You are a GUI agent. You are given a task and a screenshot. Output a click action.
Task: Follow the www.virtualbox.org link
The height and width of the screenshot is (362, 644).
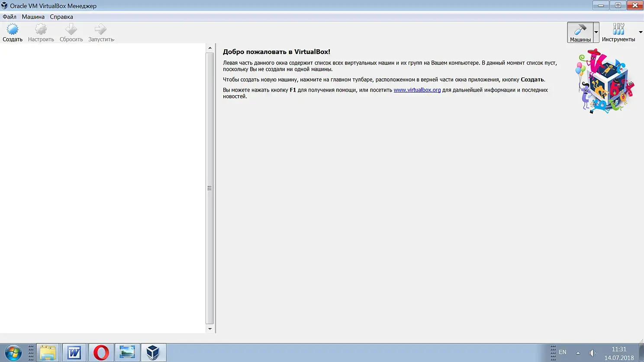(x=417, y=90)
